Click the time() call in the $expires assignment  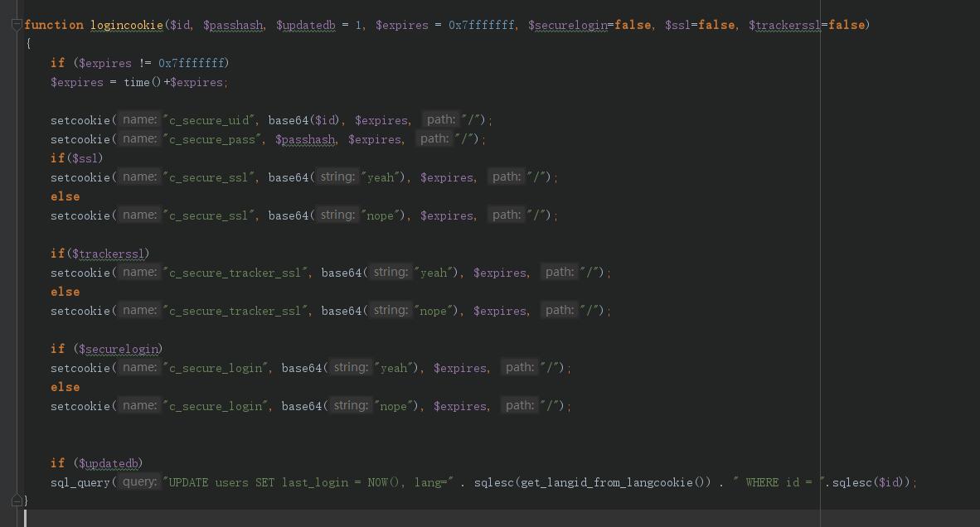point(143,82)
